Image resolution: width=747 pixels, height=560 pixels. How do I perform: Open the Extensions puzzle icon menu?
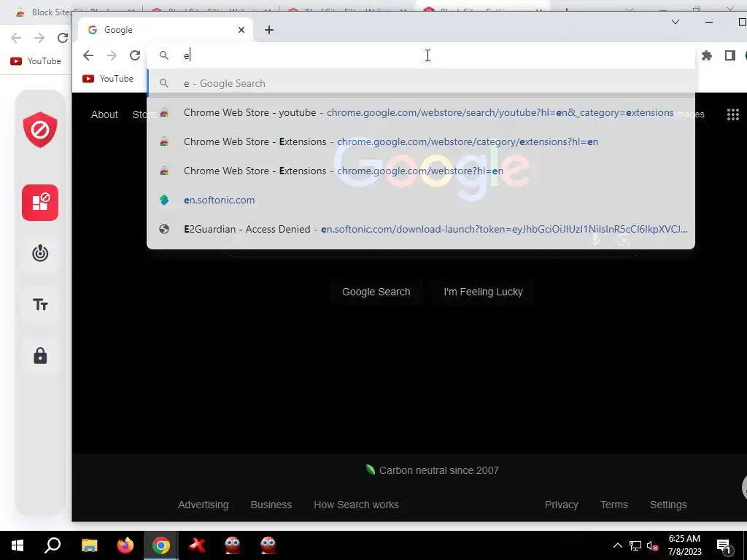pyautogui.click(x=707, y=55)
